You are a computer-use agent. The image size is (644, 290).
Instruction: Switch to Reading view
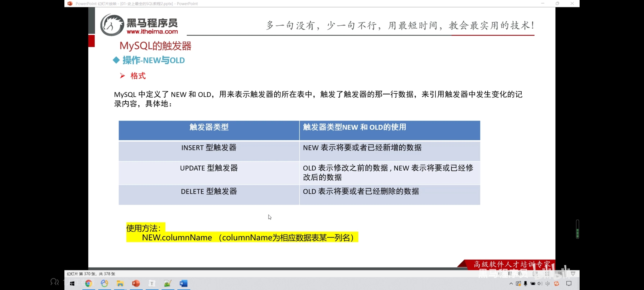(x=560, y=274)
